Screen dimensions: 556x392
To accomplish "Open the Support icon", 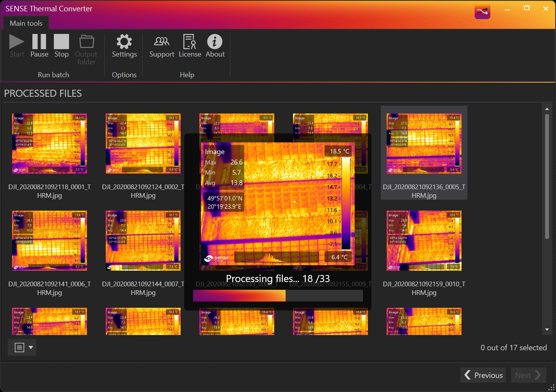I will pyautogui.click(x=162, y=42).
